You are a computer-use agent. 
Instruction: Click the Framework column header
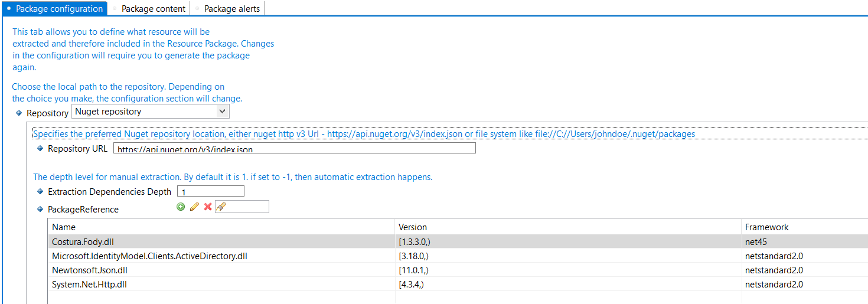pyautogui.click(x=766, y=227)
